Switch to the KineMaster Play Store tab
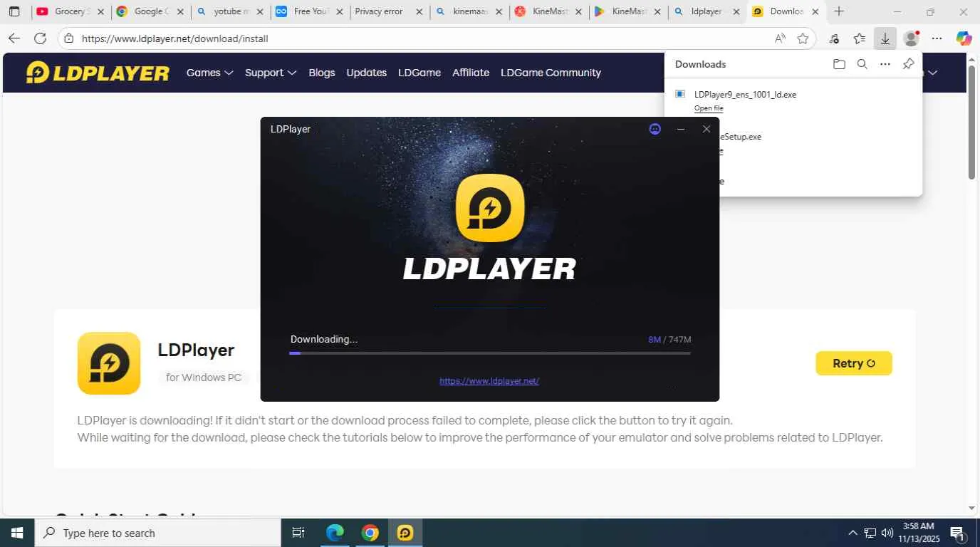Screen dimensions: 980x547 click(x=629, y=11)
